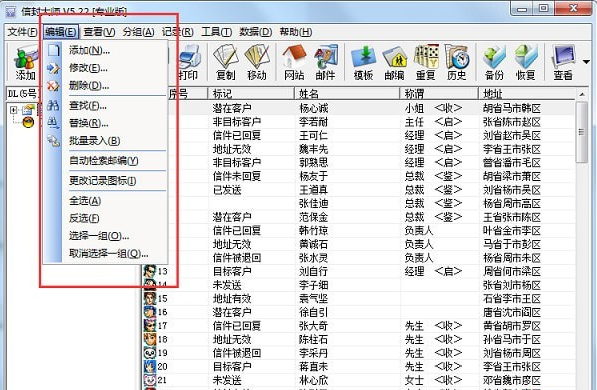Image resolution: width=597 pixels, height=390 pixels.
Task: Click address 邓省魏市廖区
Action: pos(512,380)
